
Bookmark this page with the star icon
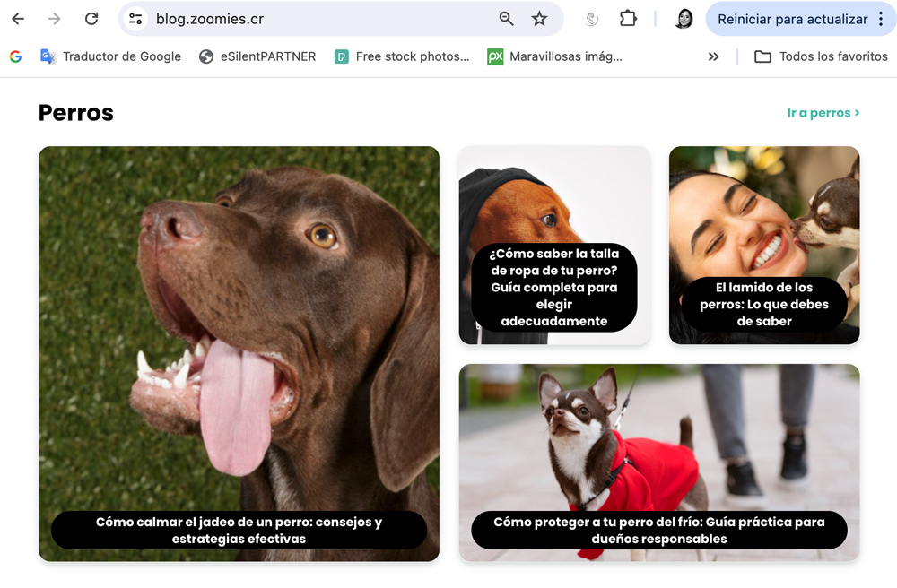[539, 19]
